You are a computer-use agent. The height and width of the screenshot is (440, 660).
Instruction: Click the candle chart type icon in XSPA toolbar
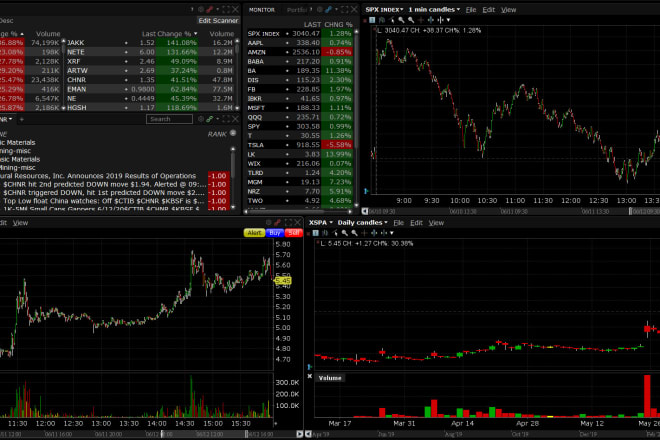(325, 233)
